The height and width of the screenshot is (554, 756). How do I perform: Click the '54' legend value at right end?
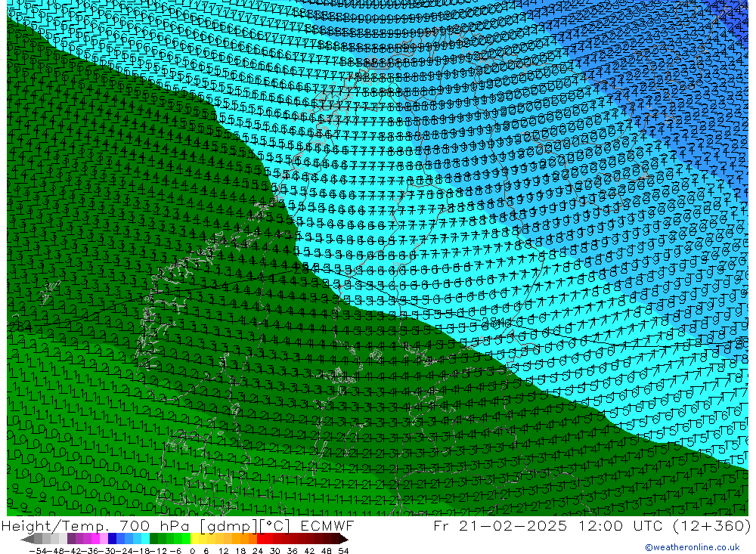[343, 551]
